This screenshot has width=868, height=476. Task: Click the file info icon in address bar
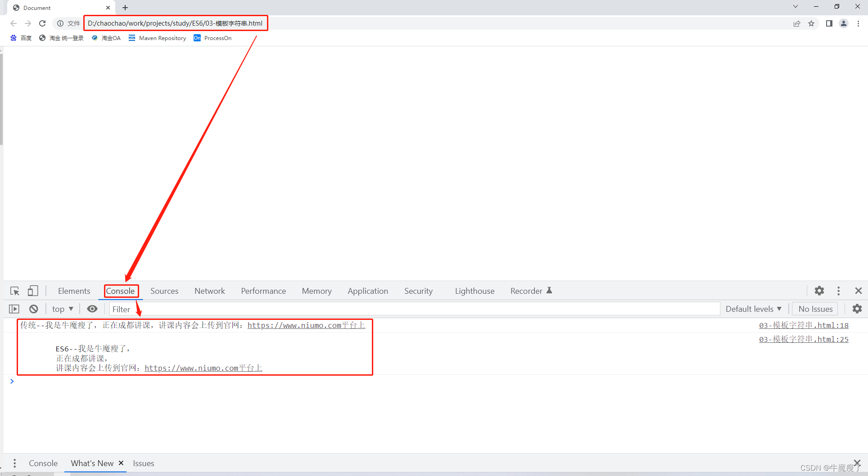pos(60,23)
